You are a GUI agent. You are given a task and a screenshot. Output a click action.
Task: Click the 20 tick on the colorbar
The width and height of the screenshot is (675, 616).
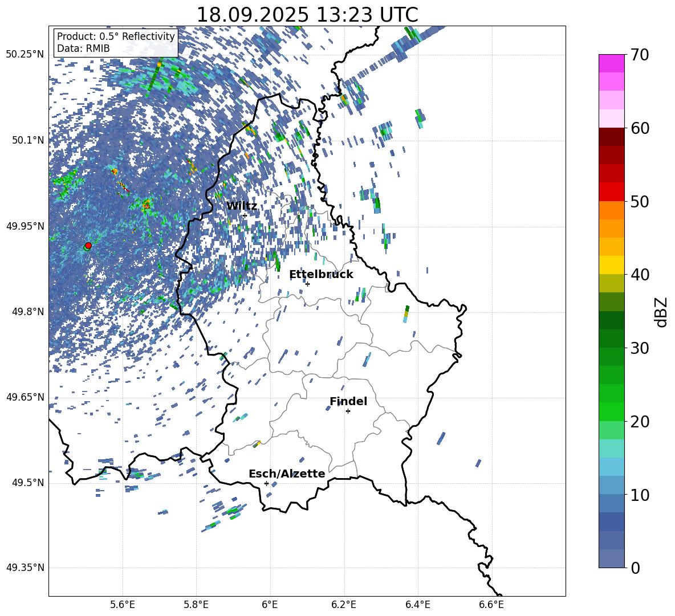pyautogui.click(x=640, y=422)
